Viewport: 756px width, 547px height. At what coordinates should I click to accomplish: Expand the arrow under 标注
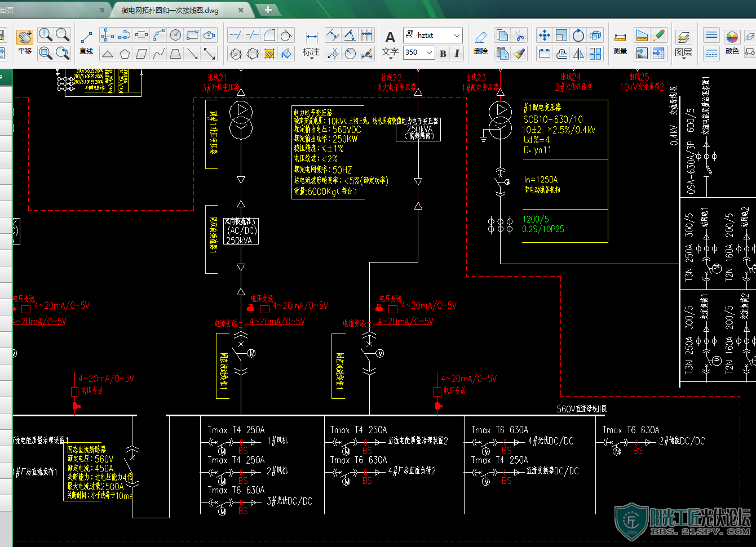pyautogui.click(x=312, y=59)
